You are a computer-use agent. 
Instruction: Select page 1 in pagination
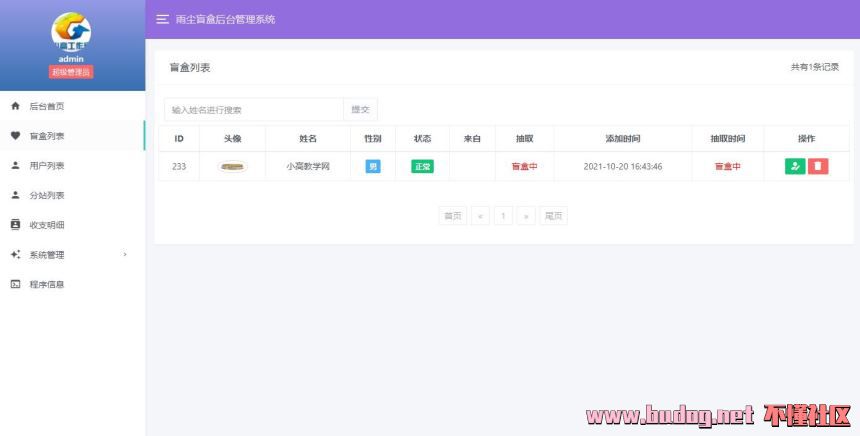coord(503,216)
